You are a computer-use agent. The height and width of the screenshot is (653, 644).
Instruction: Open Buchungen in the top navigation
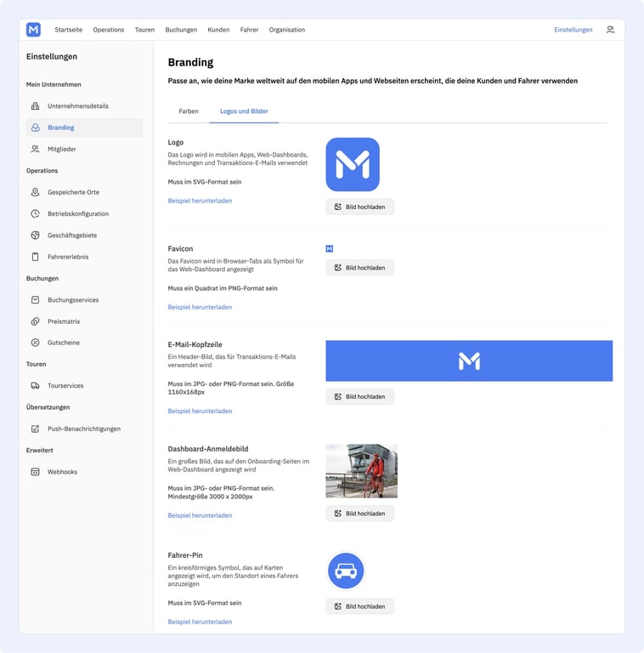coord(181,30)
